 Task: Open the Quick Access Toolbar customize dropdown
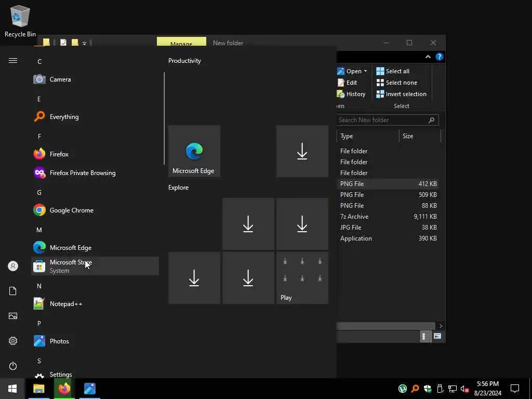pos(84,43)
